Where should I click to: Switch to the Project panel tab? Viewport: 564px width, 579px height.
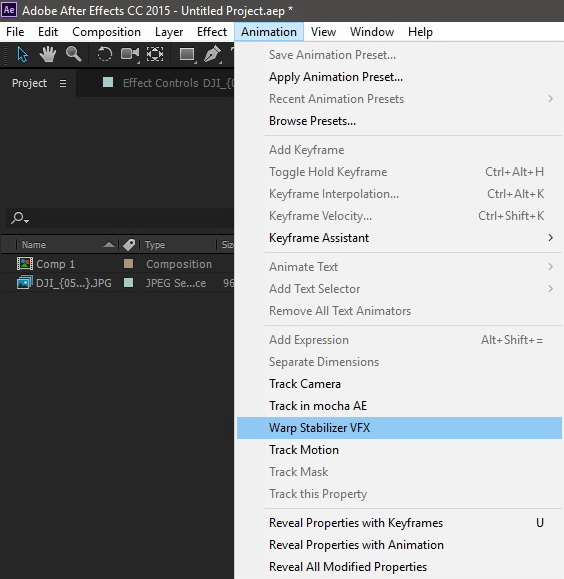[x=29, y=83]
